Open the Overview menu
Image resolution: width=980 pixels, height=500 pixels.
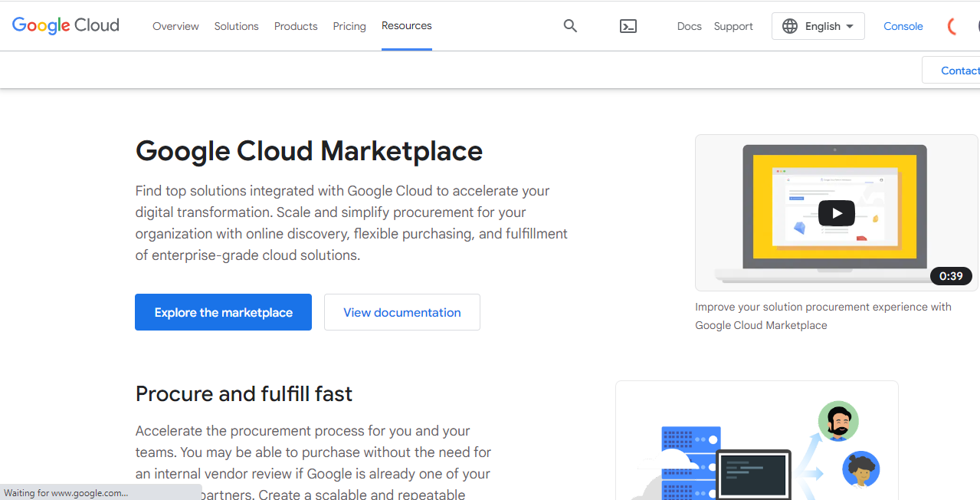175,26
